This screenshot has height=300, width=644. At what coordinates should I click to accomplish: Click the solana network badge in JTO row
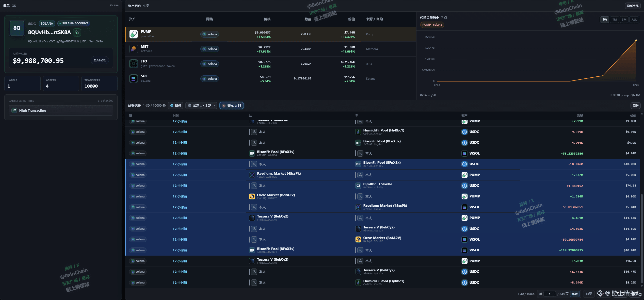click(x=210, y=64)
